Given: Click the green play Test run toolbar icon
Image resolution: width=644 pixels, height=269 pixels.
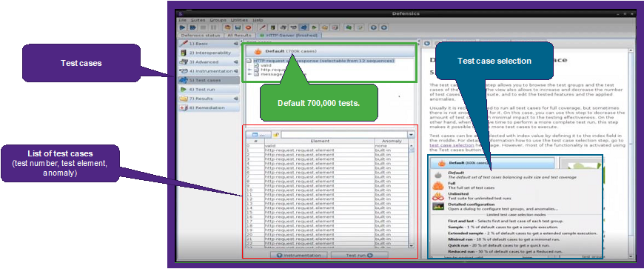Looking at the screenshot, I should (x=314, y=27).
